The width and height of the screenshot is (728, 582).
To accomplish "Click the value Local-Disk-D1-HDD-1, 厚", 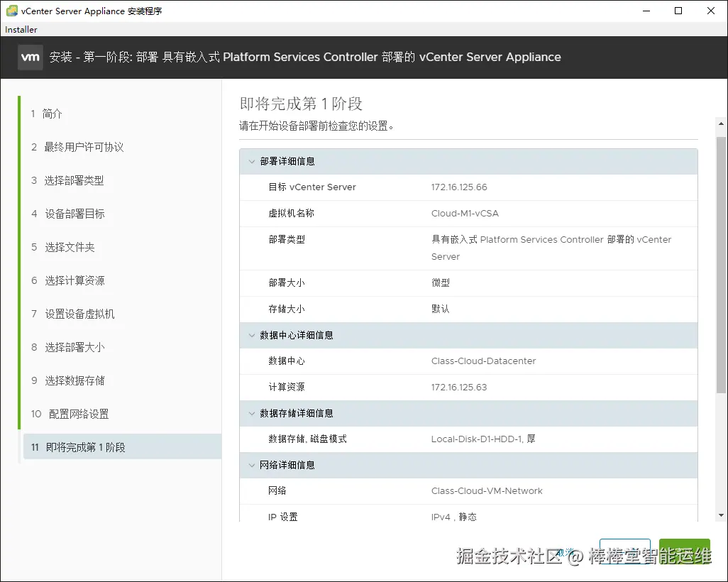I will tap(483, 439).
